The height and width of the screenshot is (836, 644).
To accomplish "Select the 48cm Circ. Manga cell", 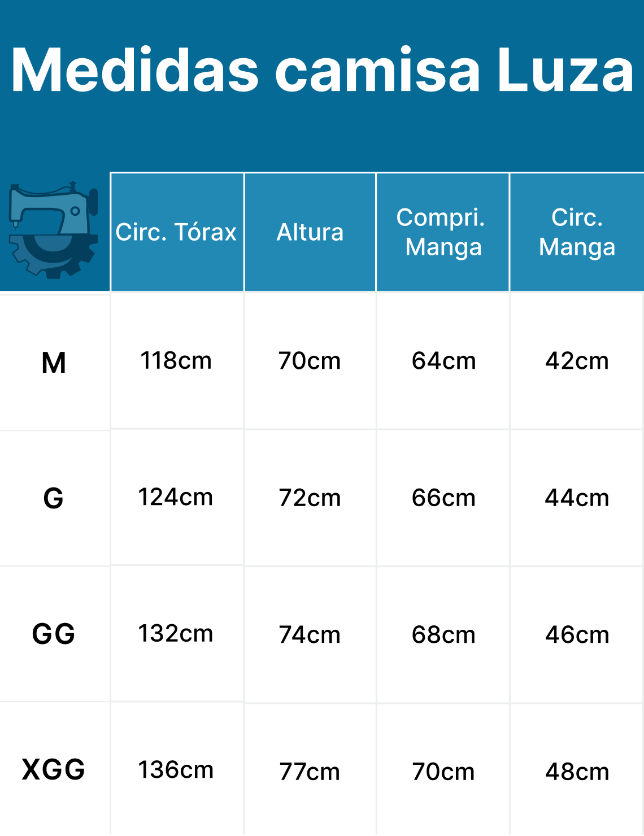I will [577, 772].
